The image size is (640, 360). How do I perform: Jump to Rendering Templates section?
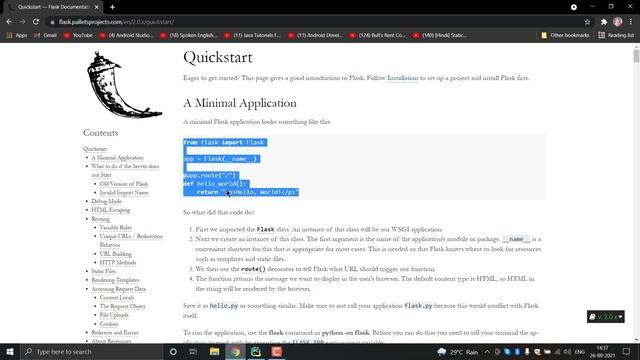coord(115,280)
